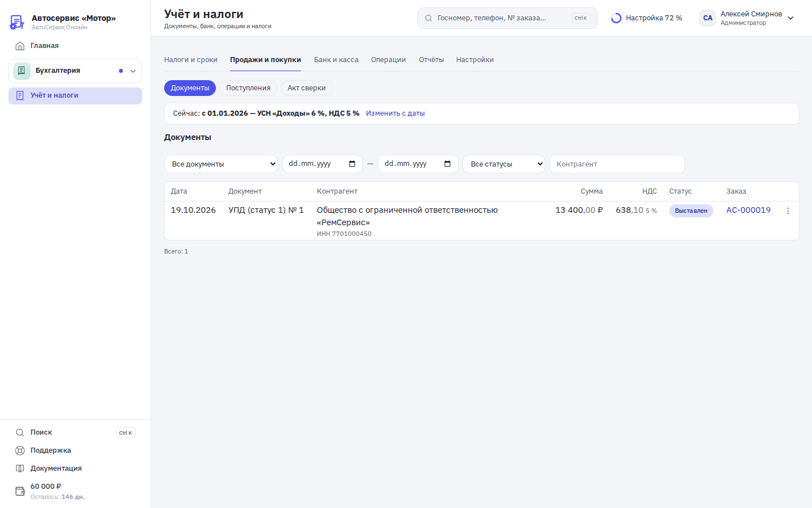Click the Настройка 72 % progress ring
The image size is (812, 508).
pos(616,18)
